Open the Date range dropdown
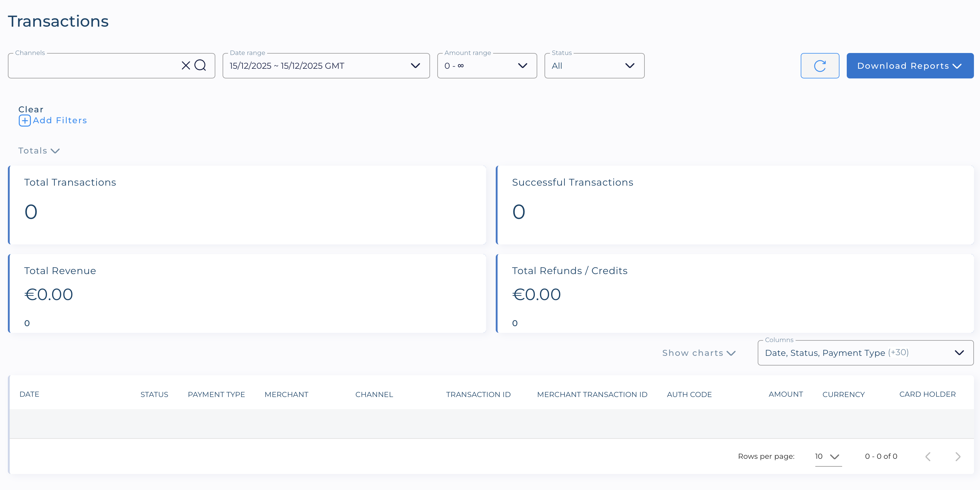 (x=326, y=66)
